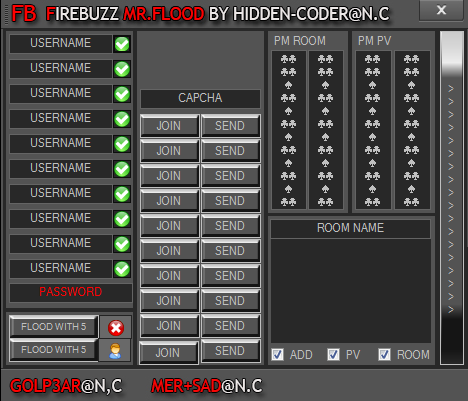Click the user avatar icon

click(x=115, y=351)
